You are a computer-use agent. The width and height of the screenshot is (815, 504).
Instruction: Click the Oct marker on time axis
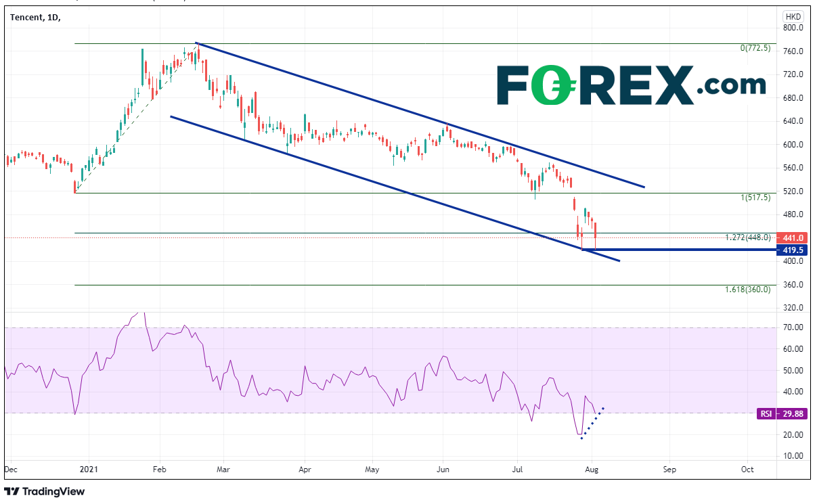tap(747, 468)
